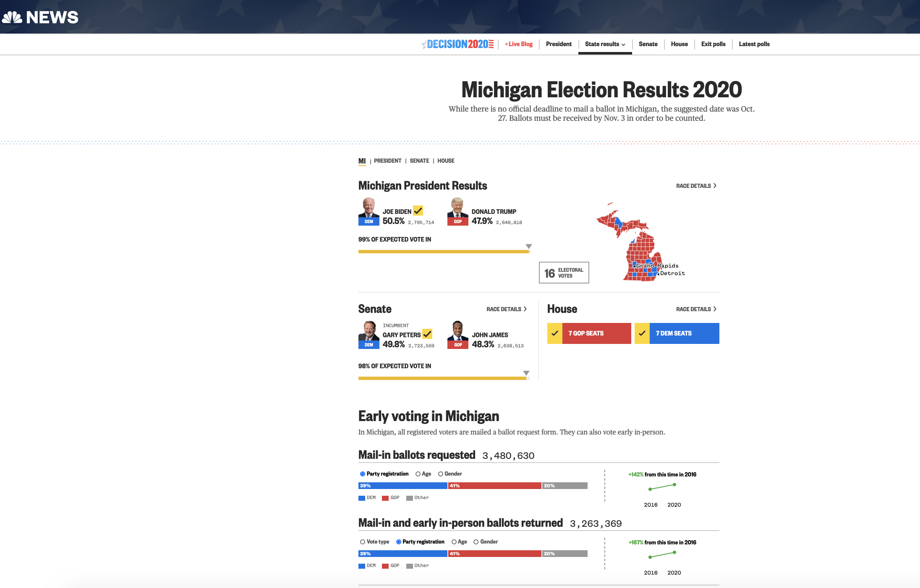Screen dimensions: 920x588
Task: Select the MI anchor link
Action: click(x=362, y=161)
